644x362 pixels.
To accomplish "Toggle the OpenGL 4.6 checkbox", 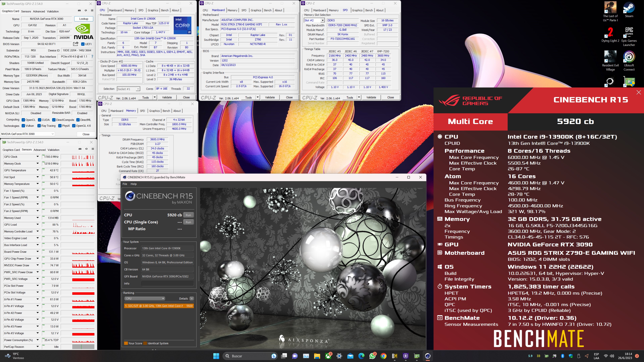I will (x=74, y=126).
